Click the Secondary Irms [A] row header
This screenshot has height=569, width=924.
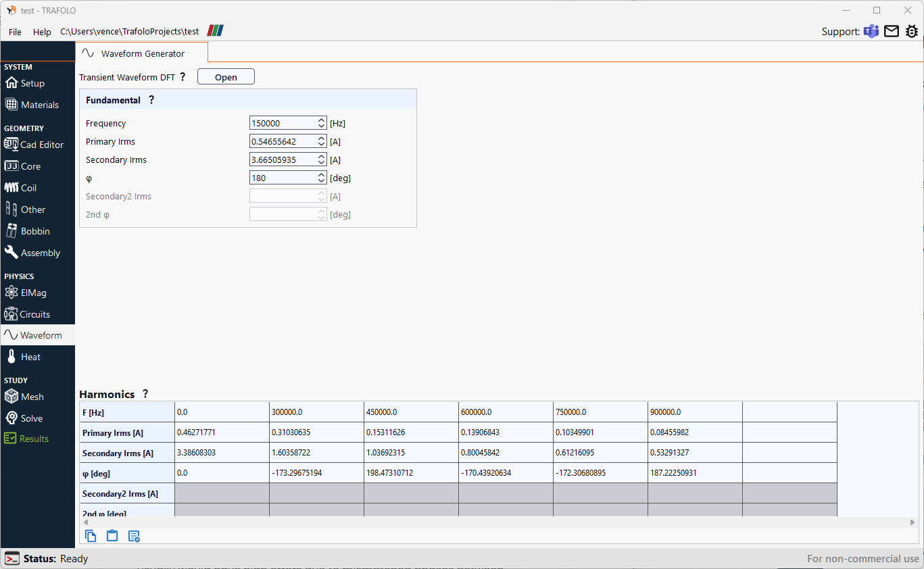(x=127, y=453)
